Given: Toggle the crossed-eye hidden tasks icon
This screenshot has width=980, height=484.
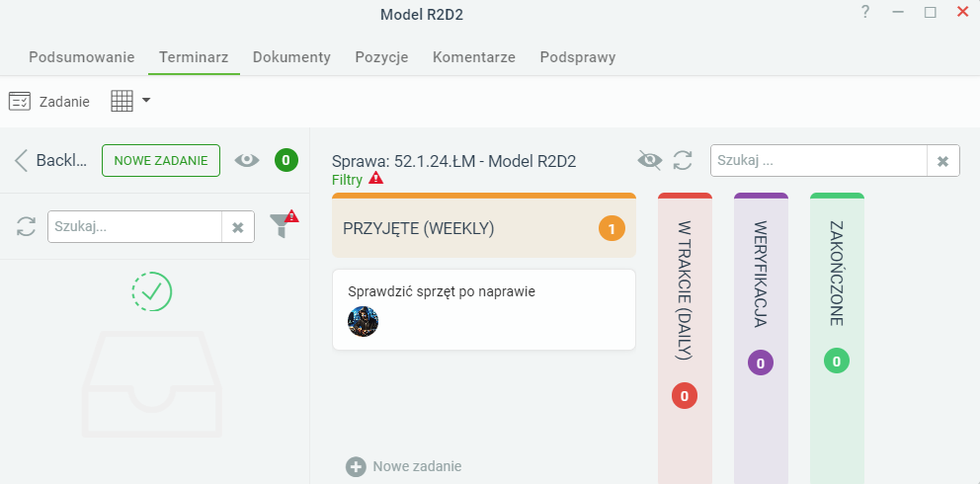Looking at the screenshot, I should coord(650,160).
